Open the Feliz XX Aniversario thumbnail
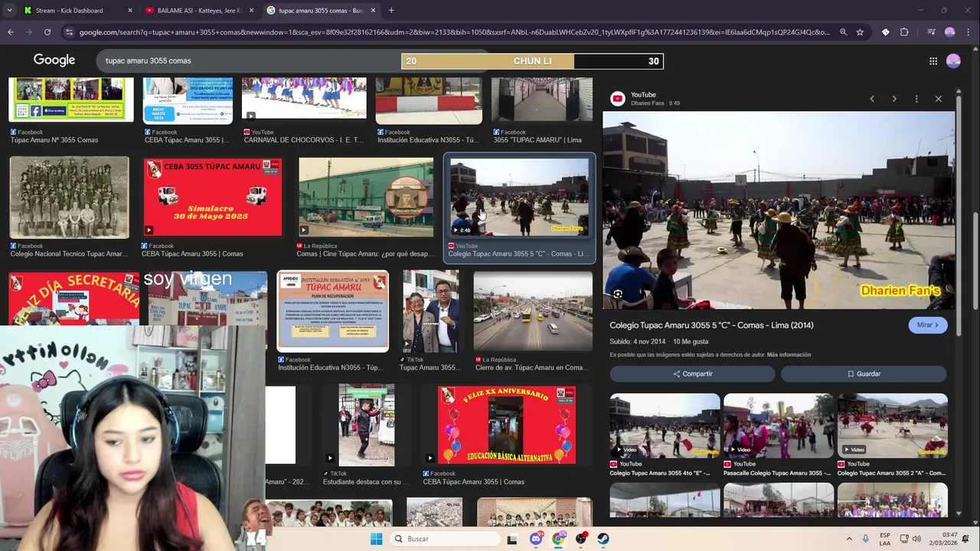 click(506, 425)
